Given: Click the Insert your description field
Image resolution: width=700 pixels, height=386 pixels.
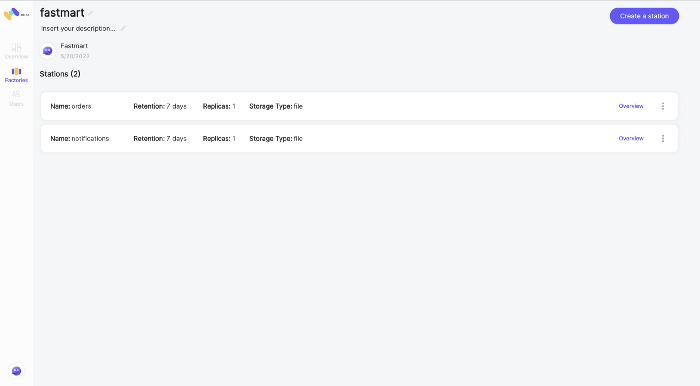Looking at the screenshot, I should [78, 29].
